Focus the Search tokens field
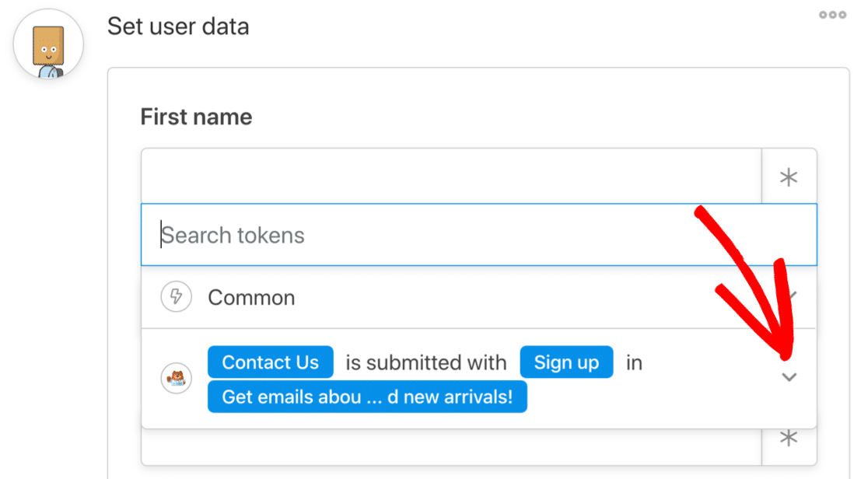The height and width of the screenshot is (479, 868). coord(479,235)
